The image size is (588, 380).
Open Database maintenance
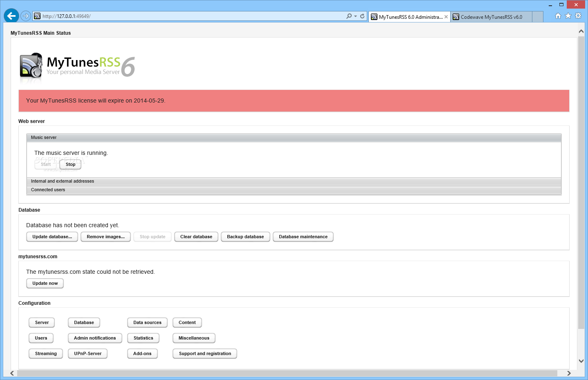pos(303,237)
